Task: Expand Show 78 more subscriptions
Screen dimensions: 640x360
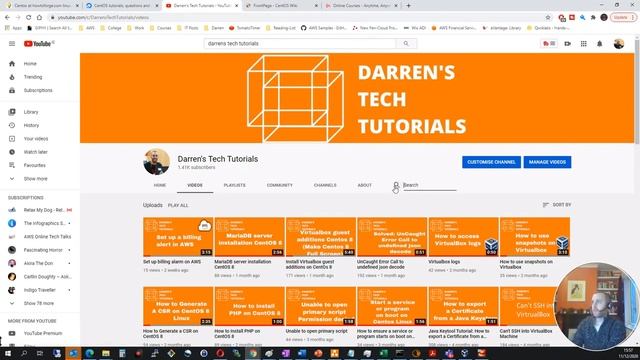Action: [x=40, y=303]
